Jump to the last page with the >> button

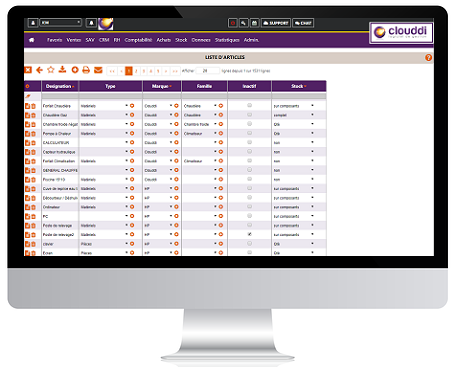point(175,71)
